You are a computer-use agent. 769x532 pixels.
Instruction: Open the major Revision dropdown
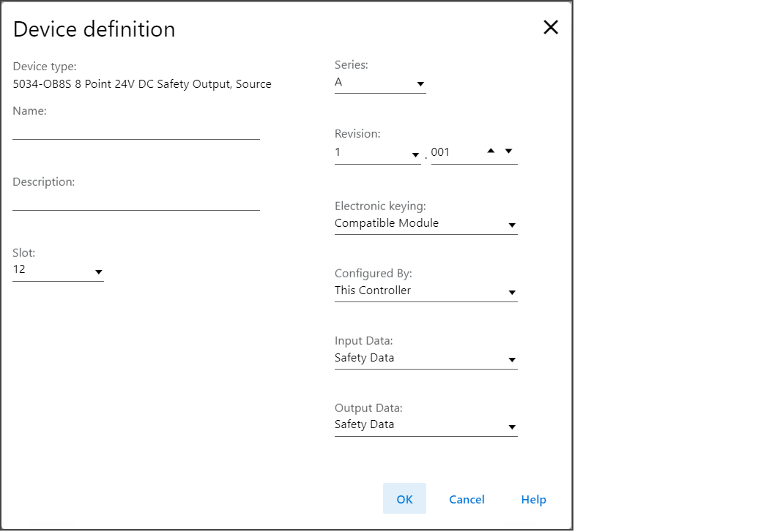(377, 153)
